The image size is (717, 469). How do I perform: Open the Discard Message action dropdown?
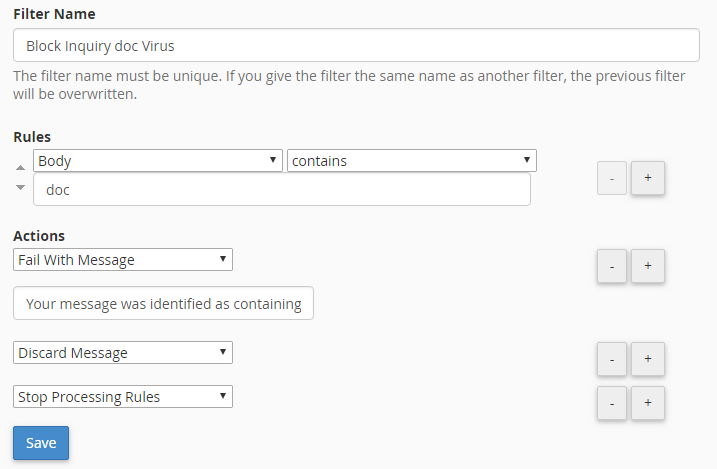coord(123,352)
